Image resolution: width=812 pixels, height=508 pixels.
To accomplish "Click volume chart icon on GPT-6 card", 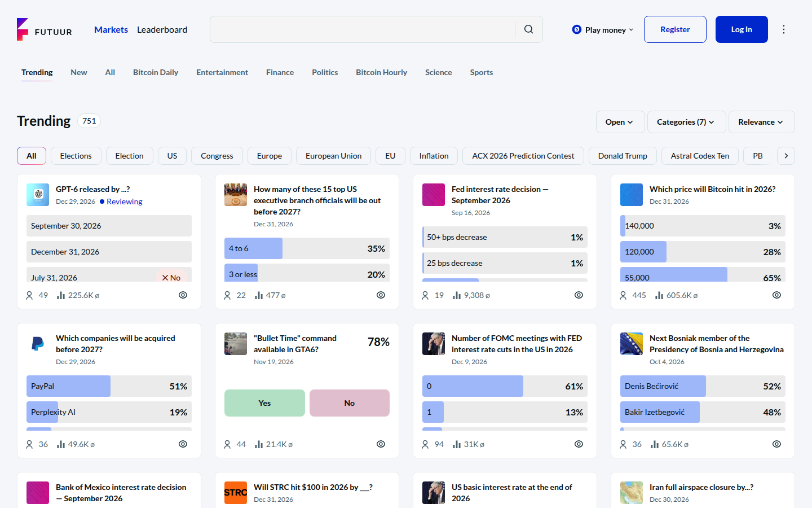I will [x=61, y=295].
